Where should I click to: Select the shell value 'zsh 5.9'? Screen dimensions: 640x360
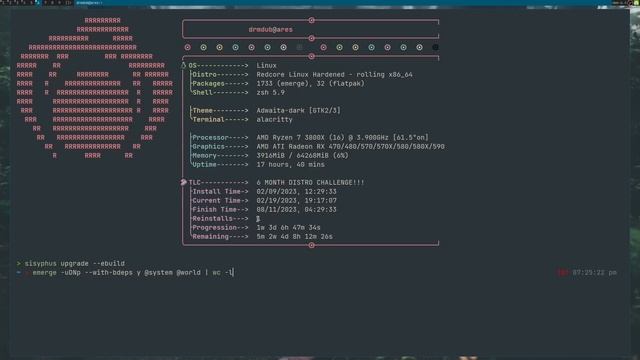[x=271, y=92]
